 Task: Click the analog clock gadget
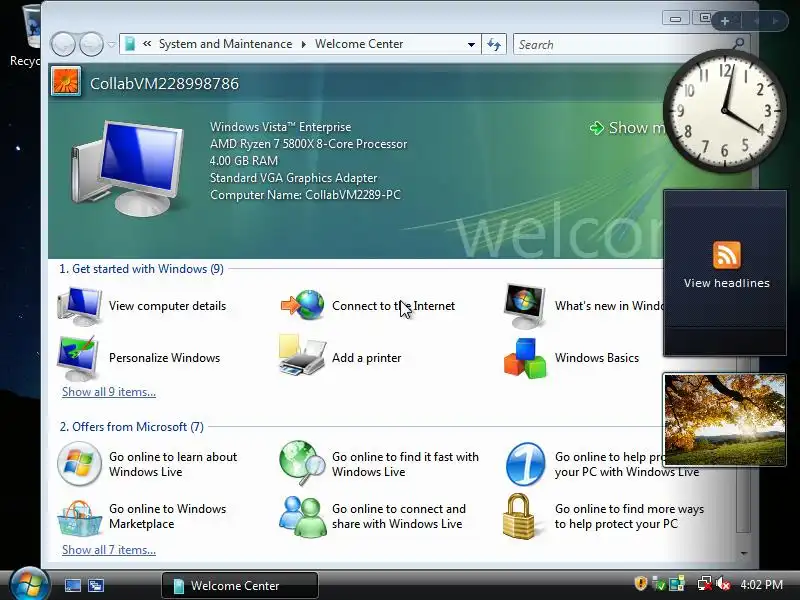724,111
